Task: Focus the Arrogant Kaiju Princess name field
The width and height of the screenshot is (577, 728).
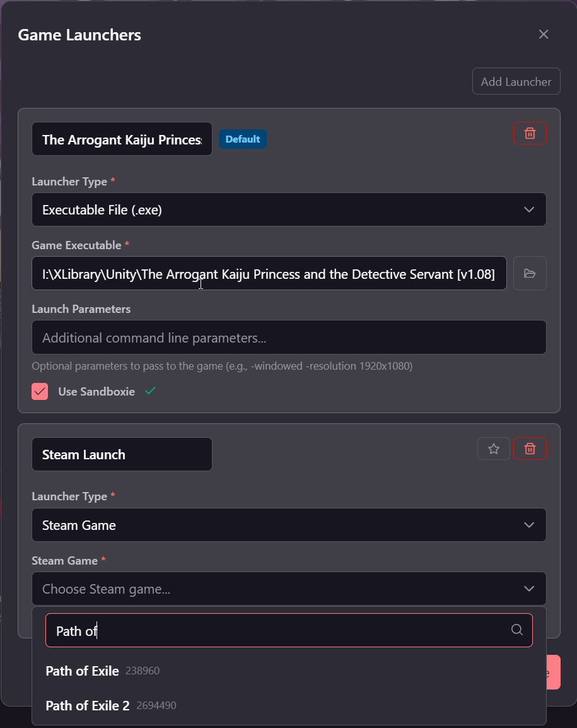Action: tap(122, 139)
